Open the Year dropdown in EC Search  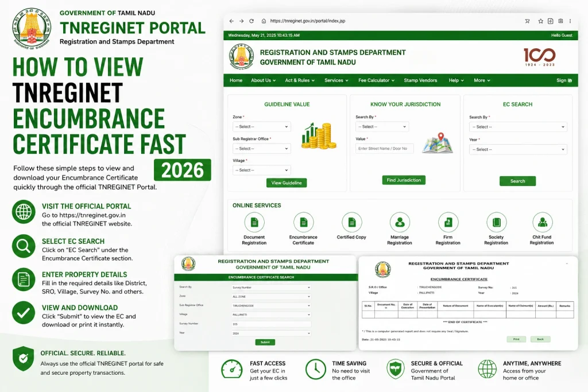pos(518,150)
